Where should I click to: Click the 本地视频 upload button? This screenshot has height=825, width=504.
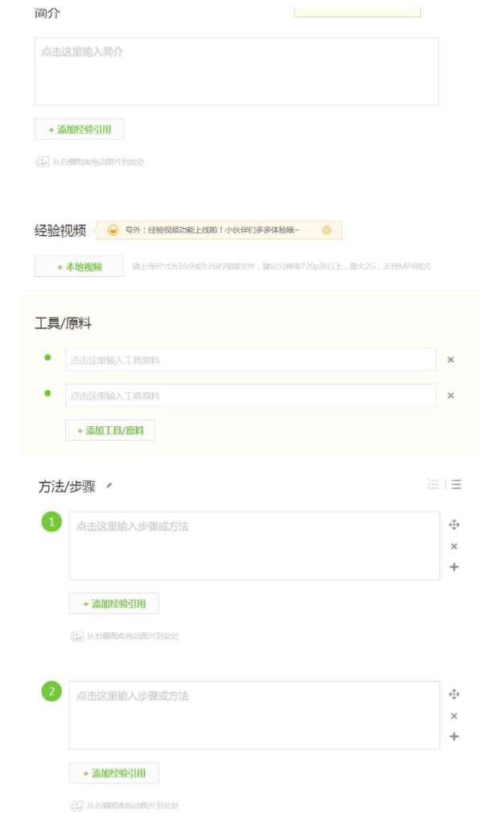[80, 266]
